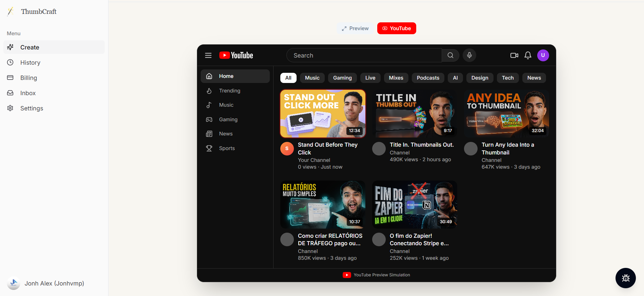Screen dimensions: 644x296
Task: Click the Billing card icon
Action: point(11,78)
